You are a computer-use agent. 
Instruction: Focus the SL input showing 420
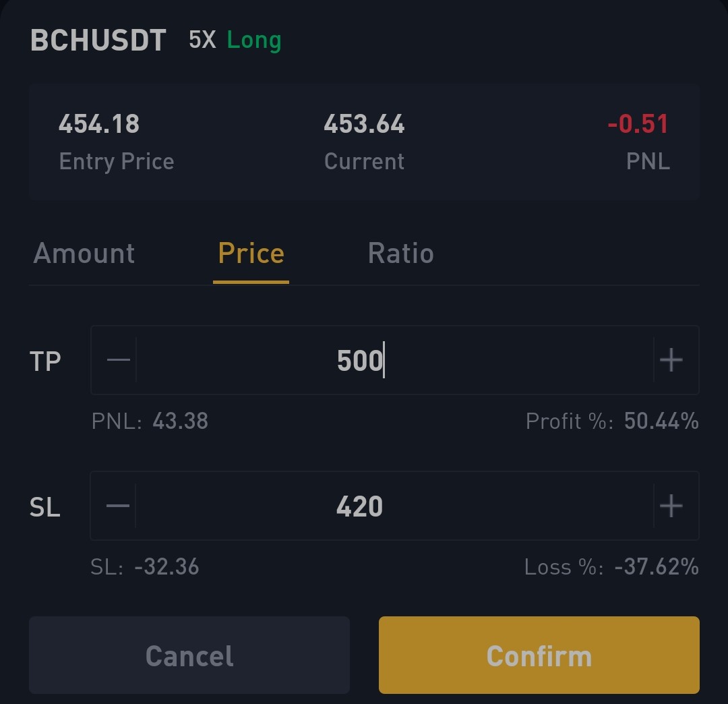point(394,506)
